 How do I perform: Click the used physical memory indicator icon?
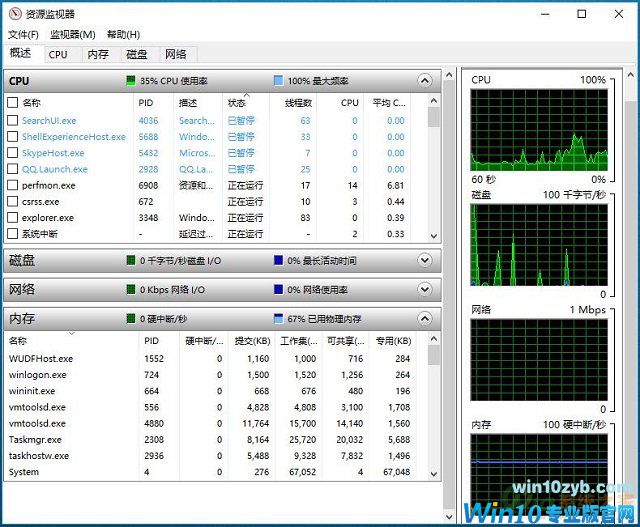pyautogui.click(x=278, y=318)
